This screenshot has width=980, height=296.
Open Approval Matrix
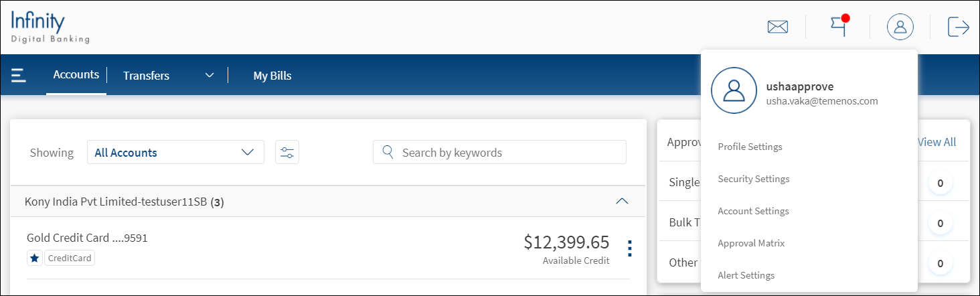tap(751, 243)
